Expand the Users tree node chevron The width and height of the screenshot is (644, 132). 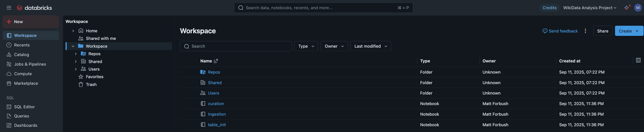point(76,69)
